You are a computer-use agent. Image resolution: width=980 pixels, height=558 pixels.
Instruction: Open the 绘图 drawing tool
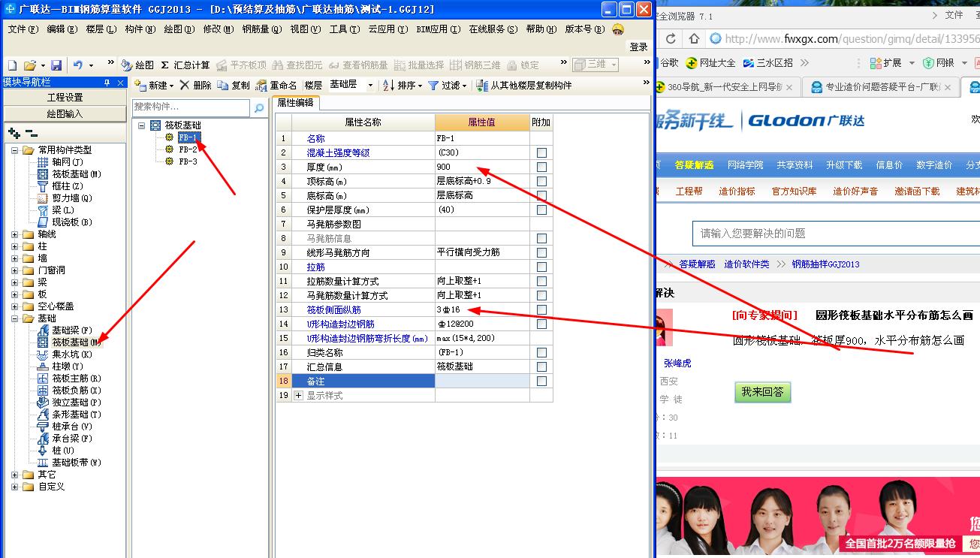pos(138,65)
